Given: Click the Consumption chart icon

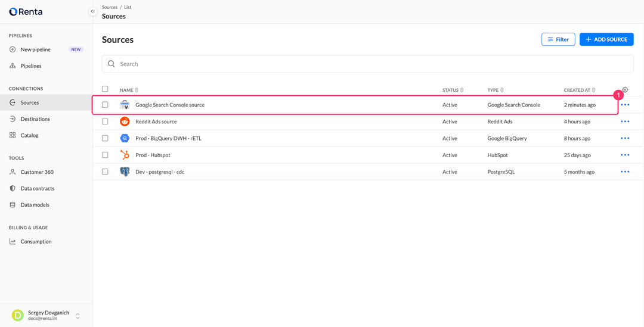Looking at the screenshot, I should click(13, 242).
